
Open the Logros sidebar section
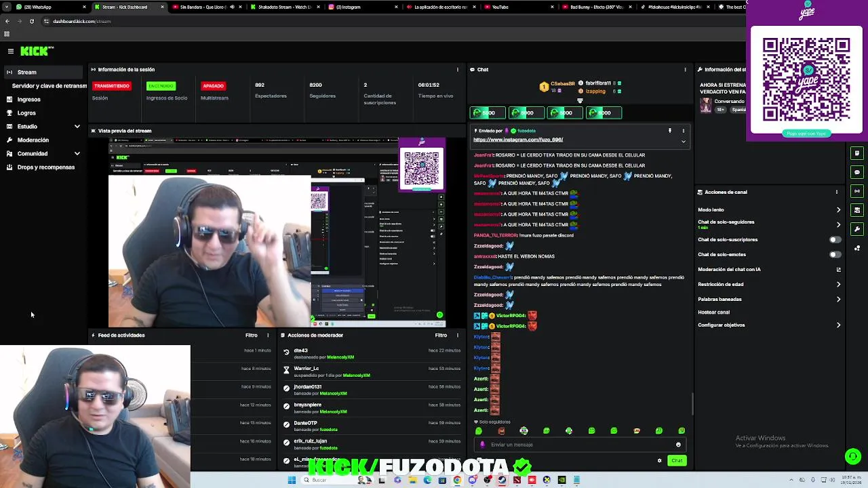pyautogui.click(x=26, y=113)
